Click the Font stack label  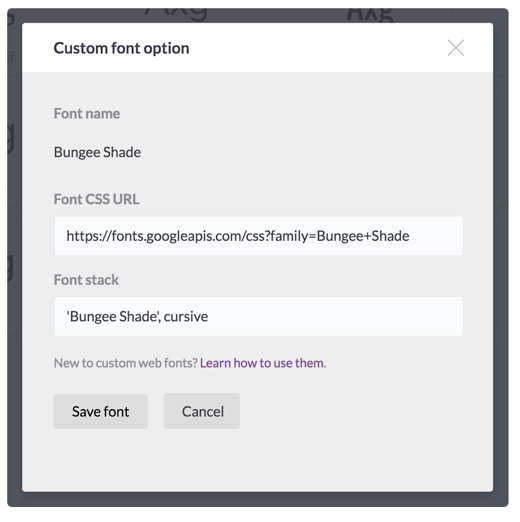(87, 282)
